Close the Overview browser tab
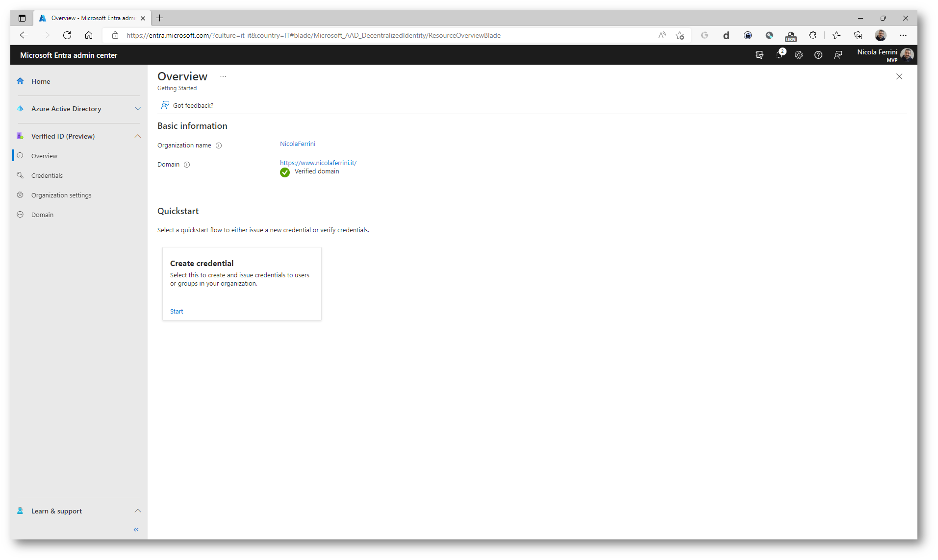The height and width of the screenshot is (560, 938). tap(143, 18)
